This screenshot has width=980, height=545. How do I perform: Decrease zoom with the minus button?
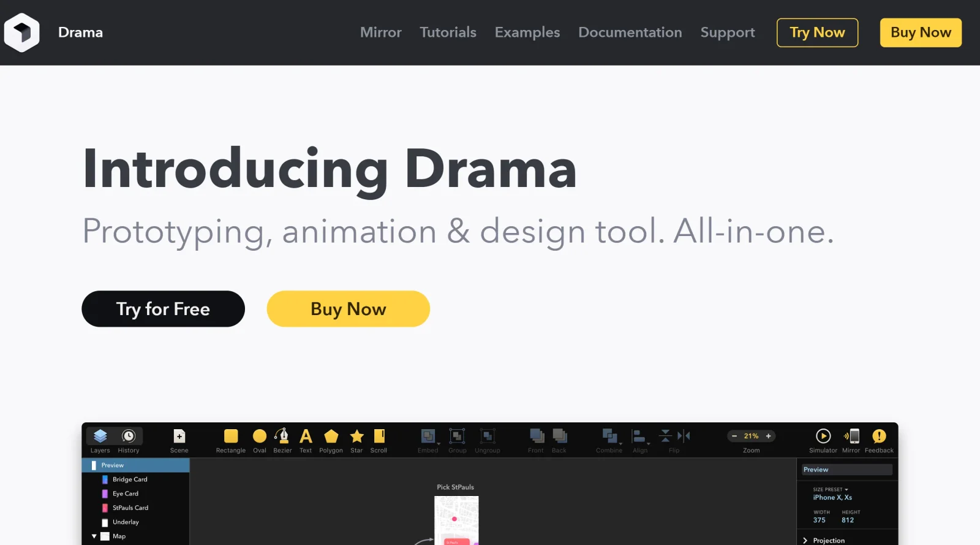(x=734, y=436)
